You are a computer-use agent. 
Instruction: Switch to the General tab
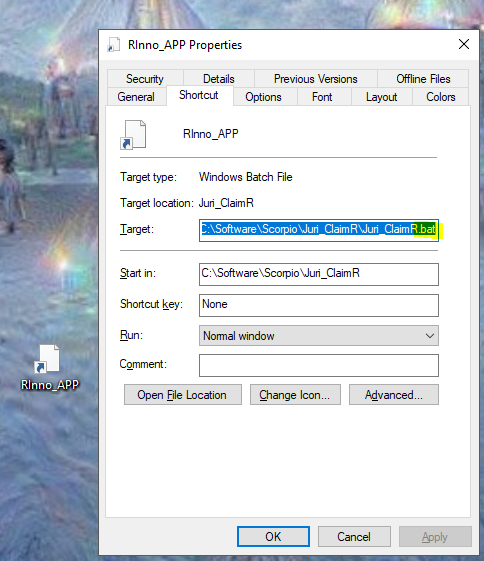click(136, 97)
